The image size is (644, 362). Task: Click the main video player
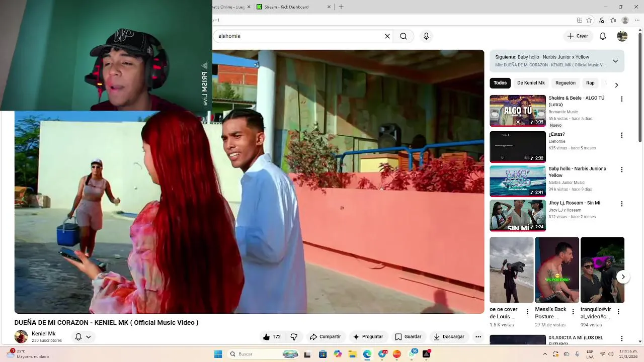pos(249,182)
